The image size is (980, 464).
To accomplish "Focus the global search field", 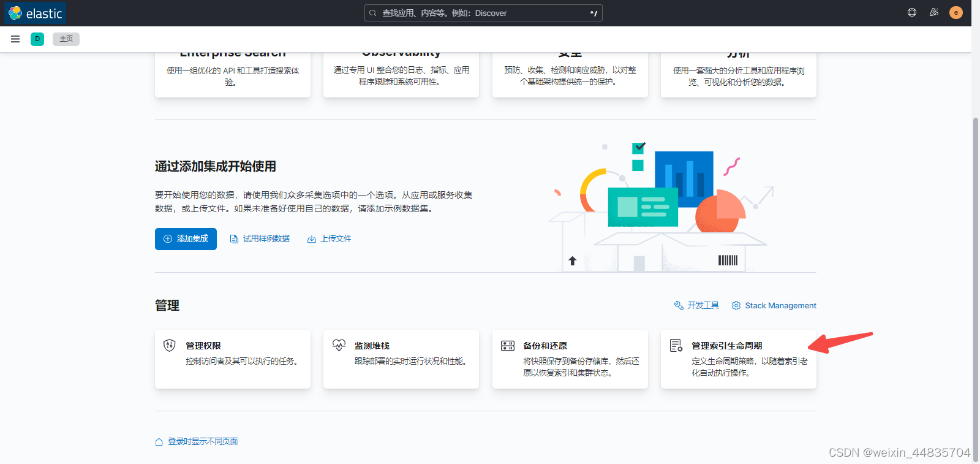I will tap(483, 13).
